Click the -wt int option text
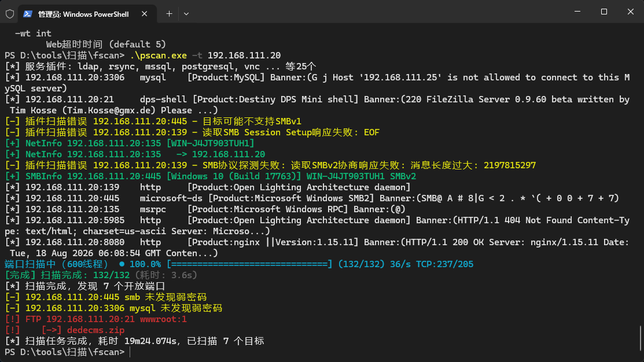644x362 pixels. tap(33, 34)
